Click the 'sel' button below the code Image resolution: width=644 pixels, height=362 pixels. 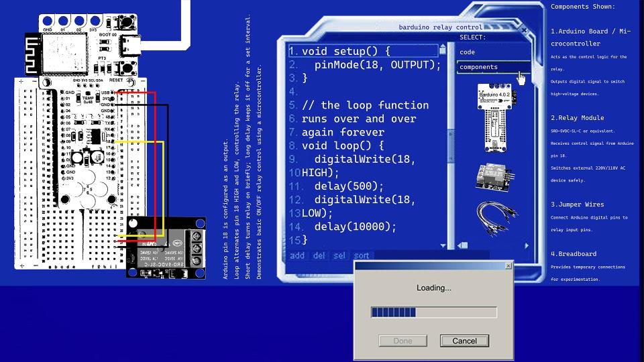[x=339, y=255]
